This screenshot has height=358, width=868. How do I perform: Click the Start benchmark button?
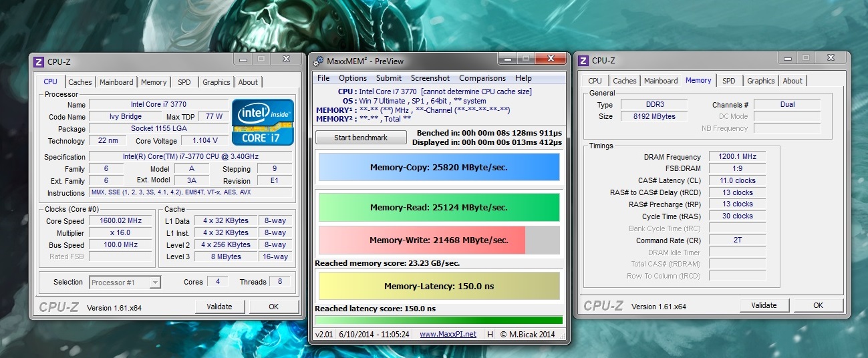point(361,138)
